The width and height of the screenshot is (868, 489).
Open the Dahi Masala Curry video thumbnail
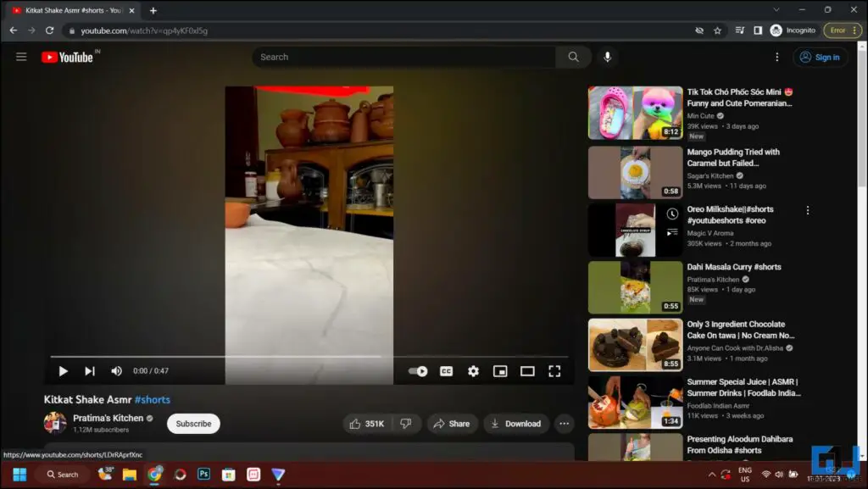coord(634,287)
